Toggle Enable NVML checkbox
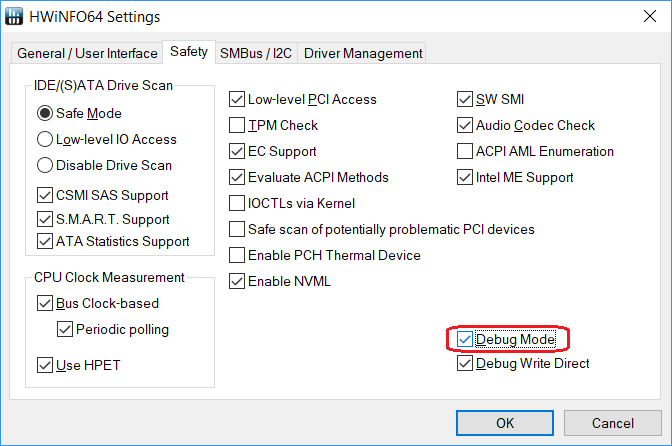The height and width of the screenshot is (446, 672). tap(237, 281)
